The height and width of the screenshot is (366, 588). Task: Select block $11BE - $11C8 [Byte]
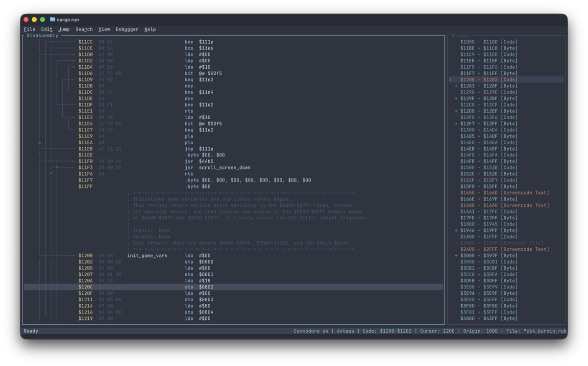click(x=489, y=48)
